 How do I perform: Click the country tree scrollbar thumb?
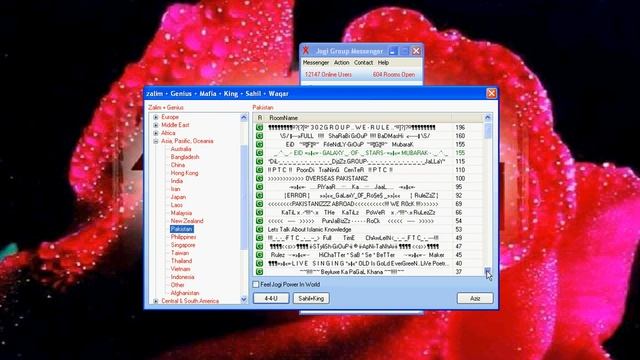pyautogui.click(x=244, y=197)
